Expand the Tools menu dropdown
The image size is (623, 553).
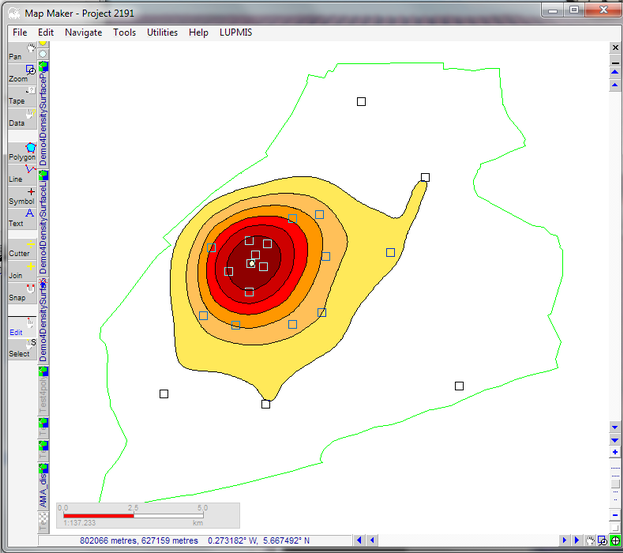(124, 32)
